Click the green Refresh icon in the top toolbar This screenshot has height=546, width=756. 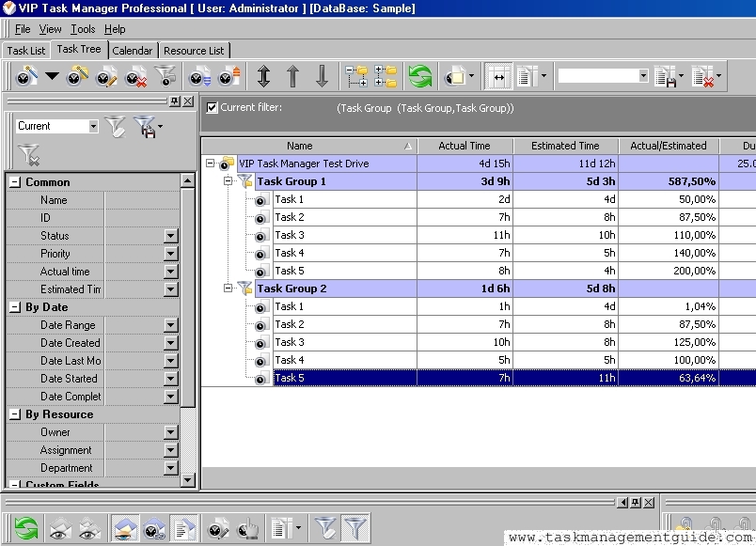420,76
